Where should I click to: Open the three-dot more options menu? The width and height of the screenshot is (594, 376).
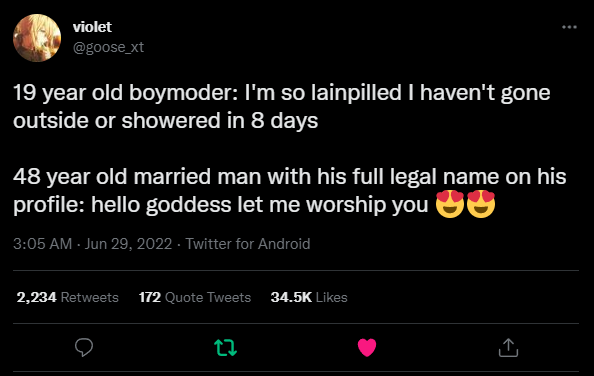point(569,27)
